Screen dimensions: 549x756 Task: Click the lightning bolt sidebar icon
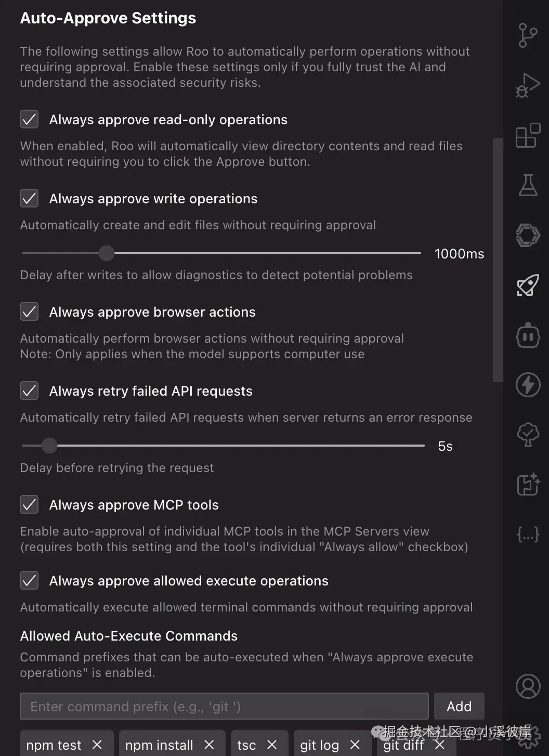point(528,385)
